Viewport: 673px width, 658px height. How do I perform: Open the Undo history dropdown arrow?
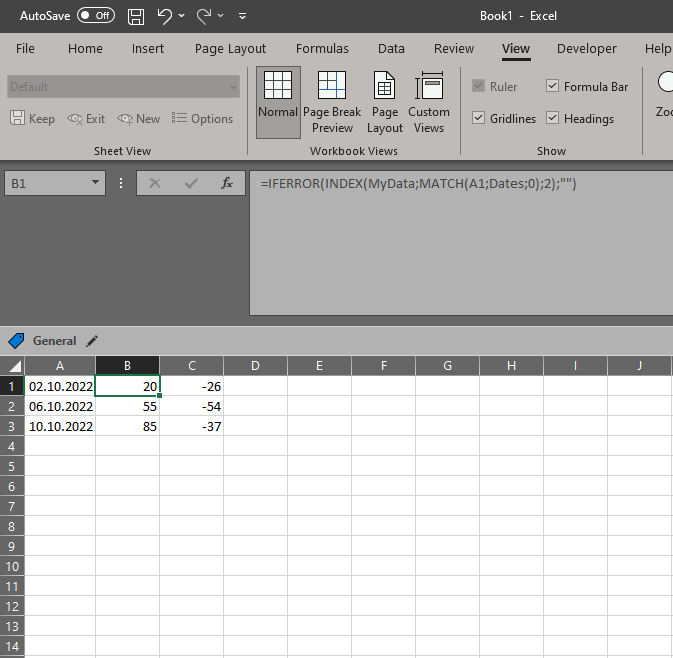click(x=181, y=16)
